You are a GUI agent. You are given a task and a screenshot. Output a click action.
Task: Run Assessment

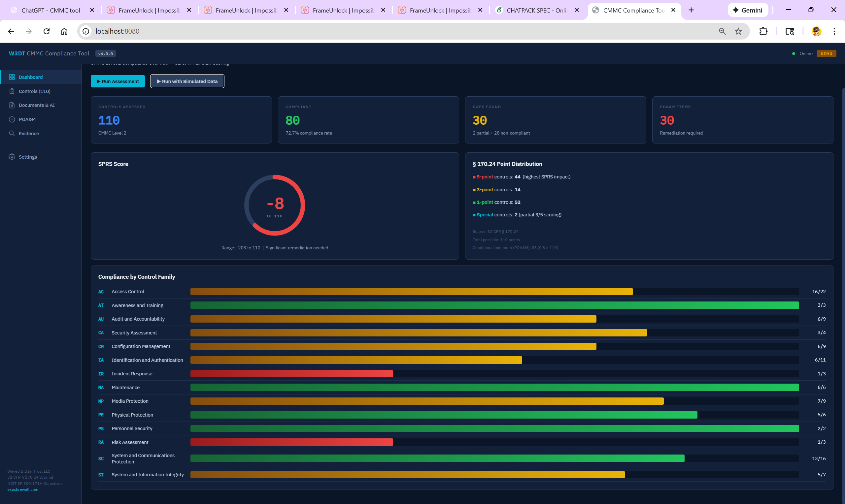tap(118, 81)
